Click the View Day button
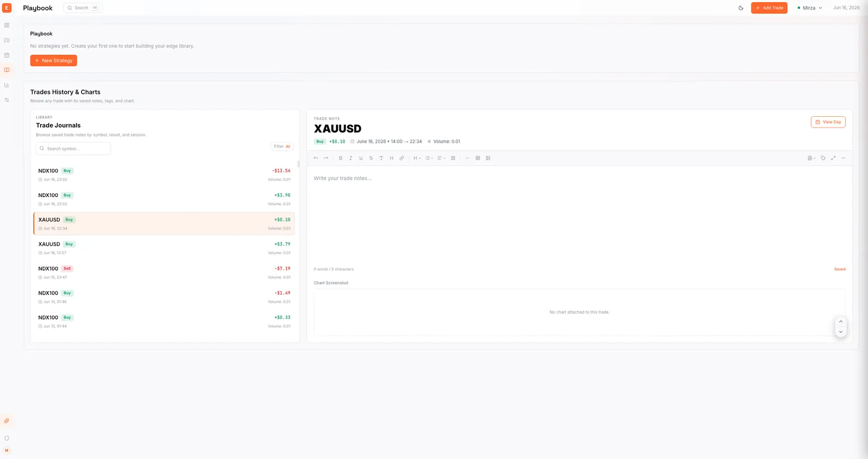Screen dimensions: 868x459 click(828, 122)
